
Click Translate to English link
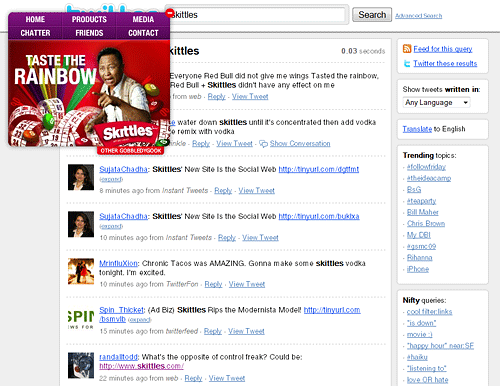pos(417,129)
